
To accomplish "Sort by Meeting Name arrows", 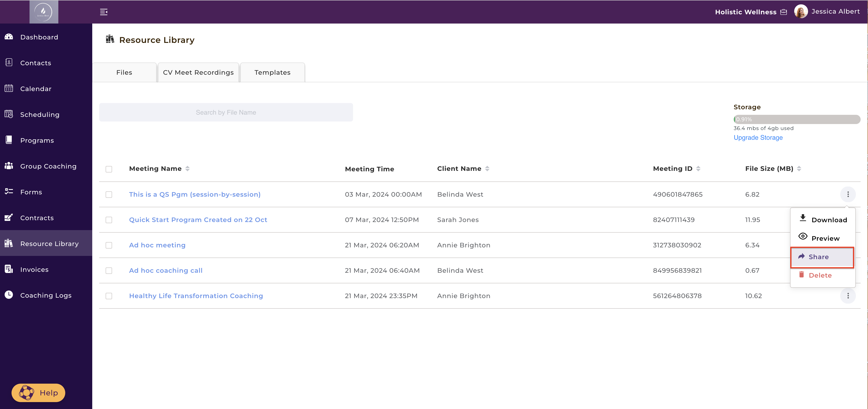I will pyautogui.click(x=188, y=169).
